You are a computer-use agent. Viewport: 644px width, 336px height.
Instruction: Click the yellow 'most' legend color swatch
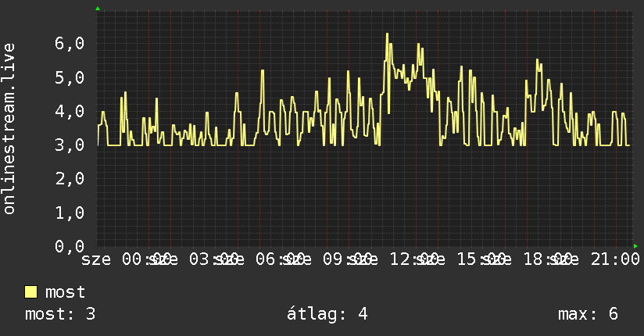[x=30, y=292]
